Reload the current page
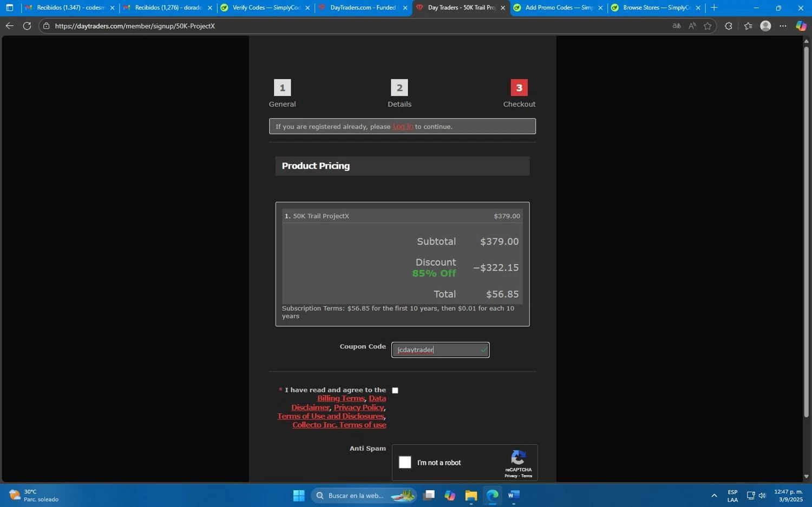The image size is (812, 507). (27, 26)
